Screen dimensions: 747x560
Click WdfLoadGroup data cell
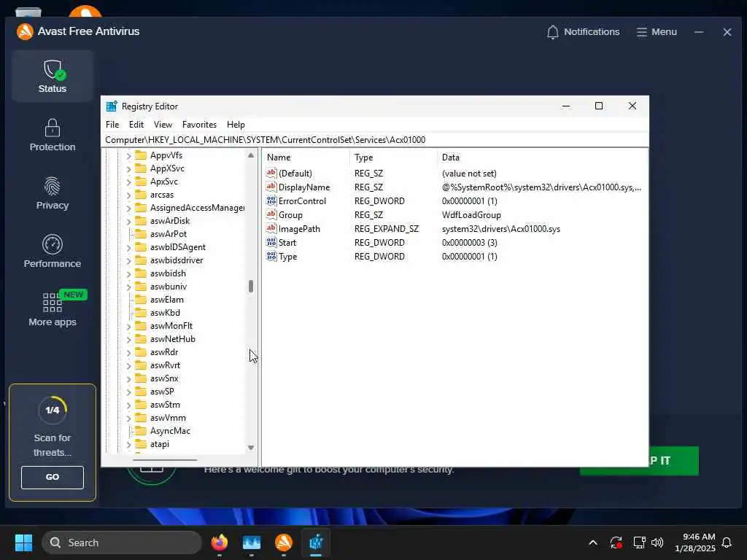(471, 215)
